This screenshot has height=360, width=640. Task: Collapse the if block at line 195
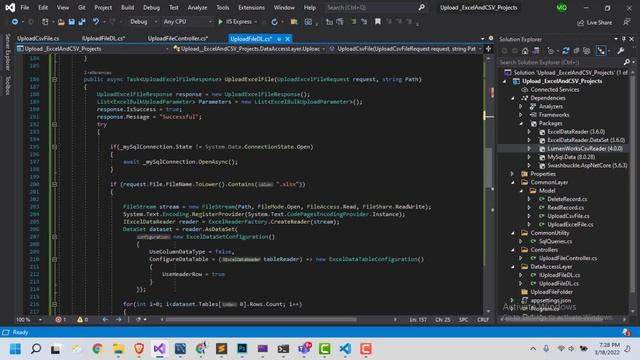54,147
